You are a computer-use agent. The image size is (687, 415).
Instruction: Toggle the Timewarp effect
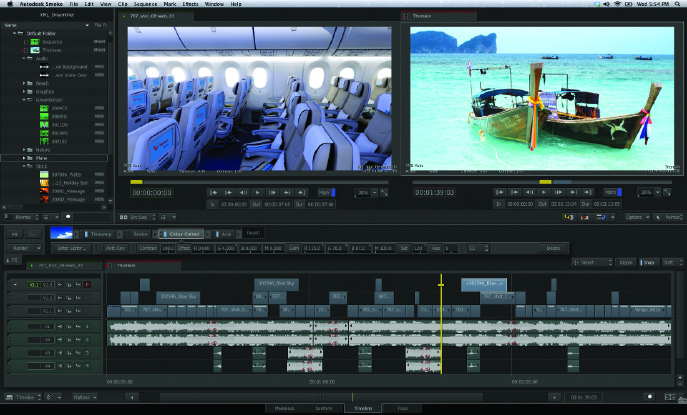coord(100,233)
